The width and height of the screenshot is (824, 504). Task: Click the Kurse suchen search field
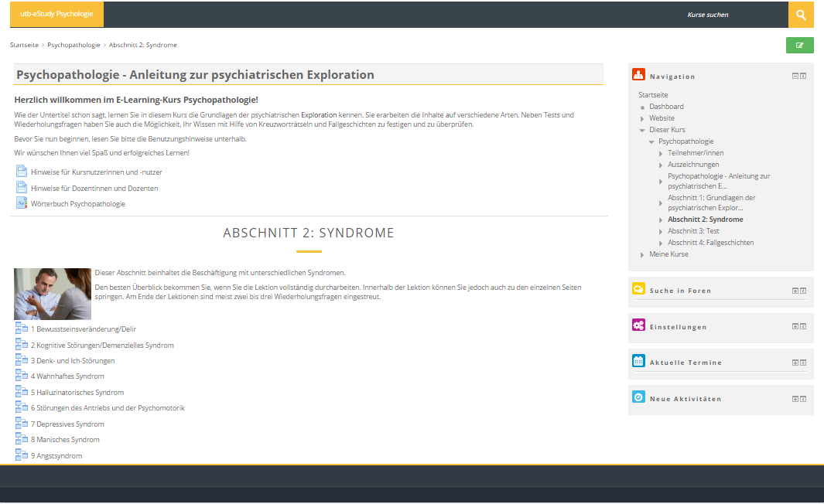pos(736,15)
